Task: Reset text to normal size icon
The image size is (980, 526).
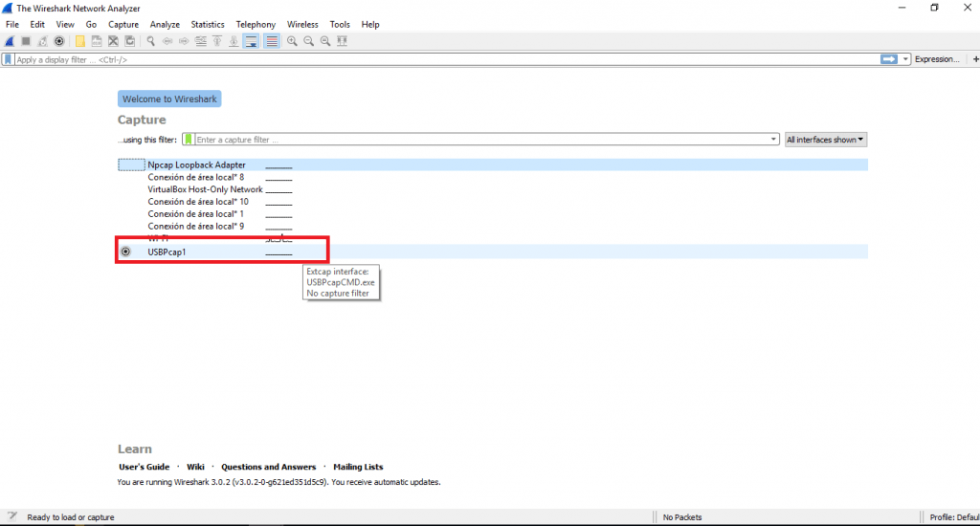Action: click(x=325, y=41)
